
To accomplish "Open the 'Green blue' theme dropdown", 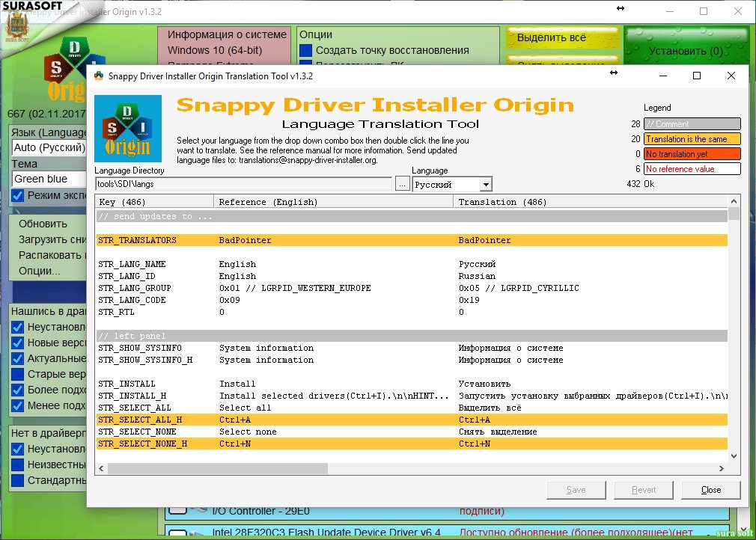I will tap(49, 179).
